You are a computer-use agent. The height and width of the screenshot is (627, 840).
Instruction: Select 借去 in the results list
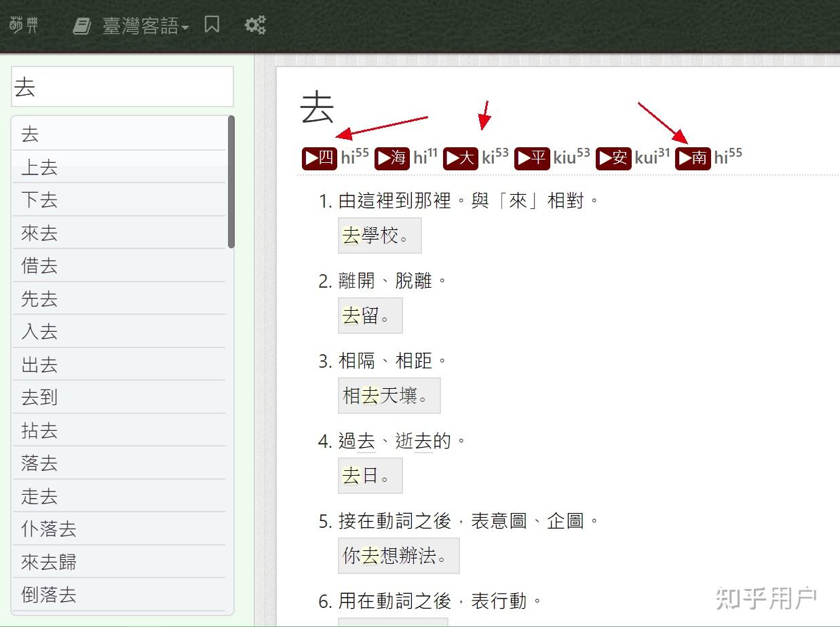point(119,265)
